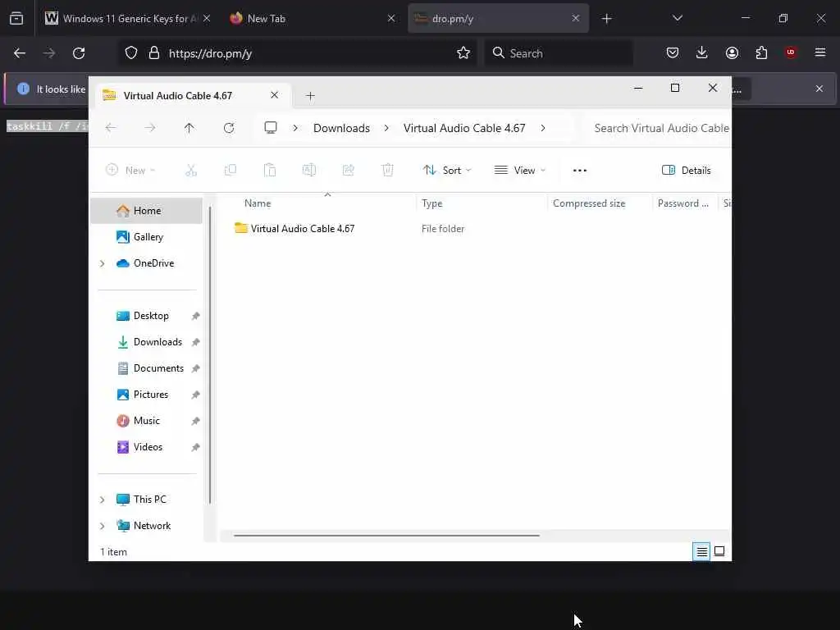Click Virtual Audio Cable 4.67 breadcrumb segment

[x=464, y=128]
